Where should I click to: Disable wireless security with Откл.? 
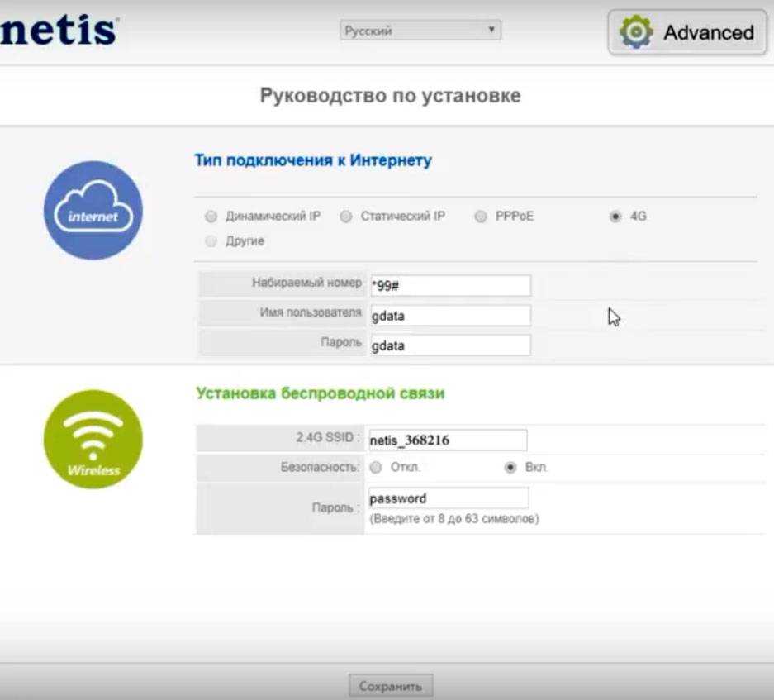click(376, 467)
